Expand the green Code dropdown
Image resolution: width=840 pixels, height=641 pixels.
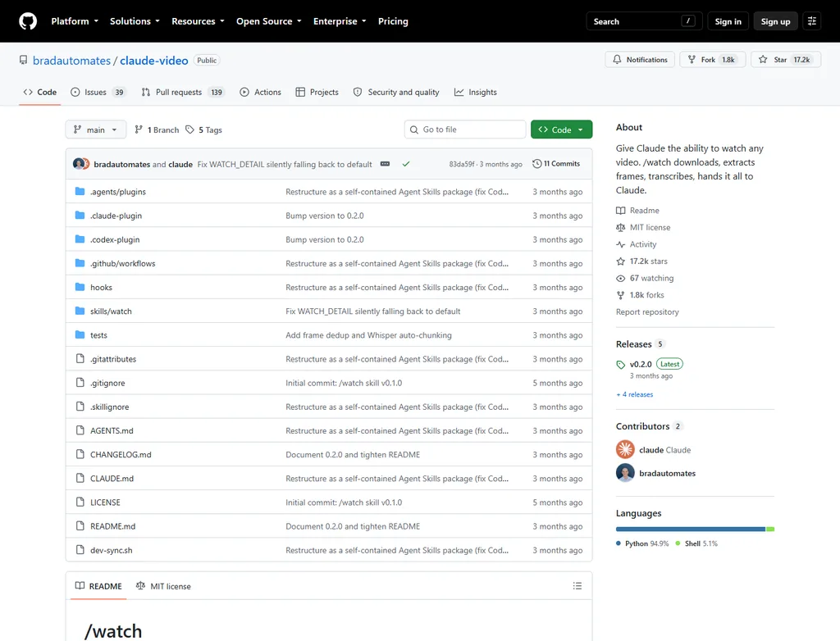[x=561, y=130]
